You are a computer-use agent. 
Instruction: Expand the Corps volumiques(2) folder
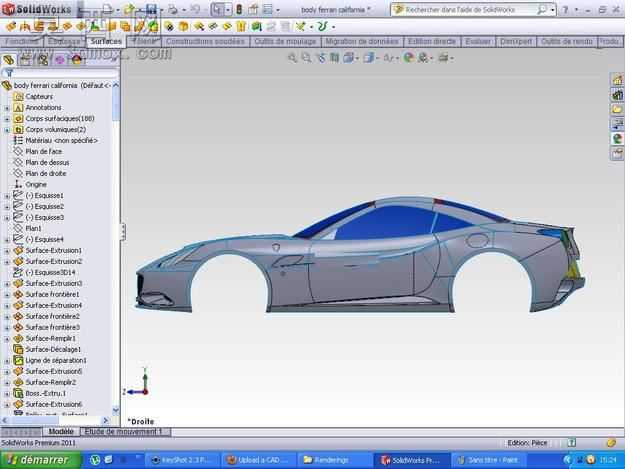7,130
